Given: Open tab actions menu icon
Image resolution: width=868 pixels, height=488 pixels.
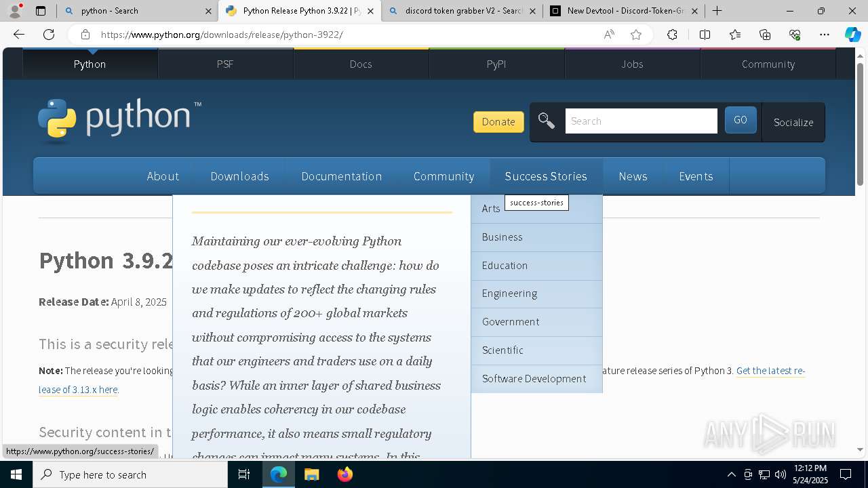Looking at the screenshot, I should tap(41, 11).
